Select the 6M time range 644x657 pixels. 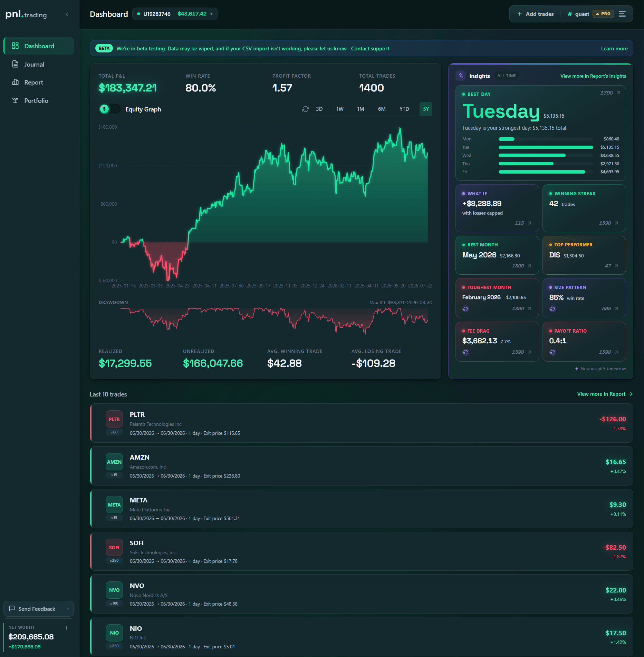(382, 109)
